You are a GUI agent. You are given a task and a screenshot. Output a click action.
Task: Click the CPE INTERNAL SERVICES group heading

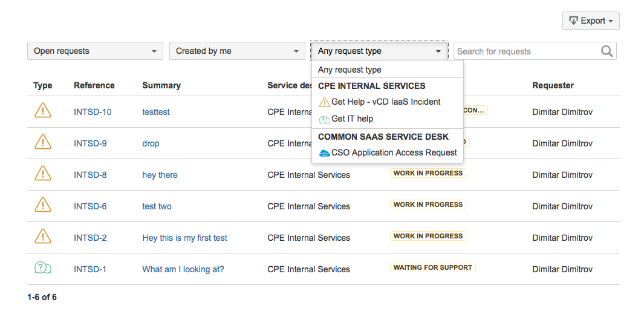[x=372, y=86]
